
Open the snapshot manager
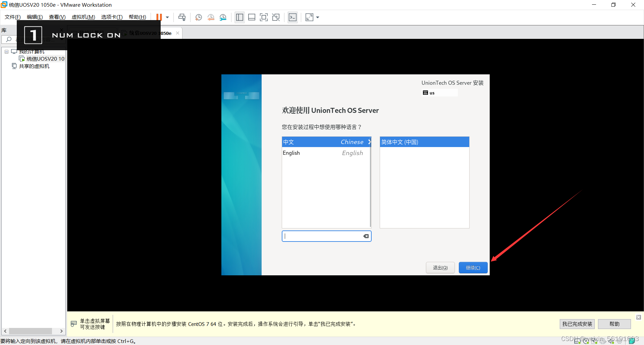pyautogui.click(x=223, y=17)
